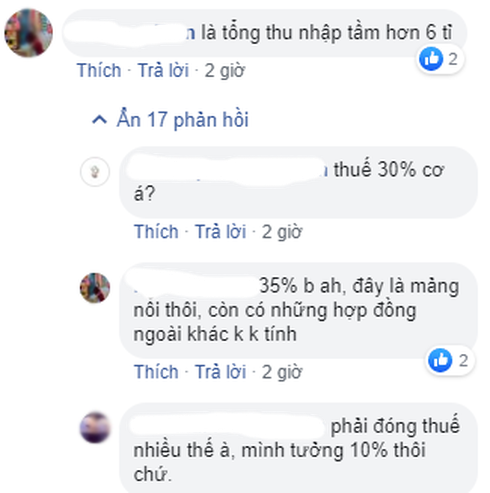490x493 pixels.
Task: Click the like reaction icon on top comment
Action: tap(431, 59)
